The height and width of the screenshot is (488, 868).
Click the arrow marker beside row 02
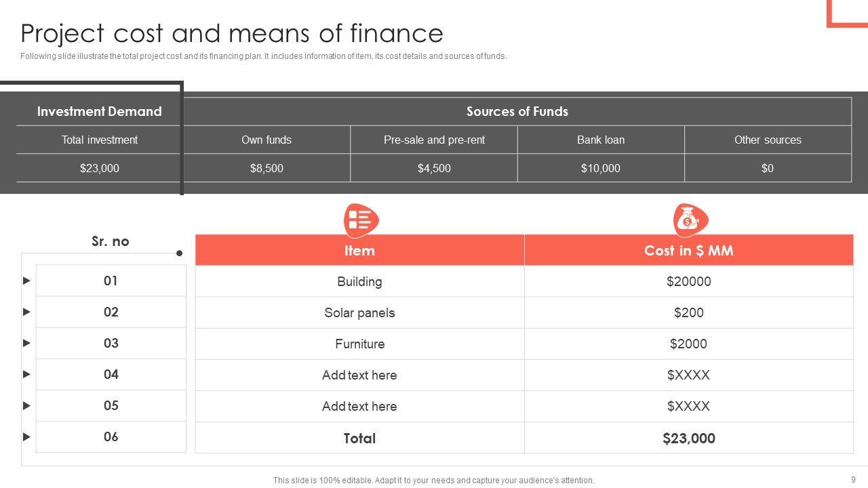[26, 312]
